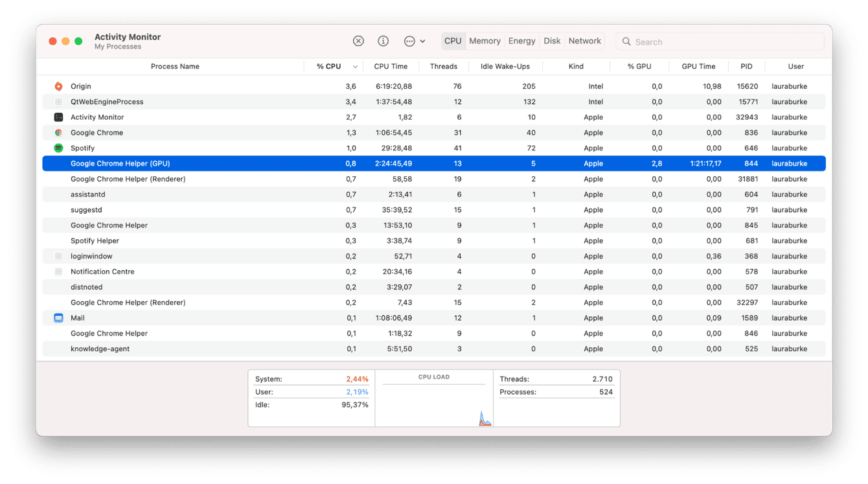Viewport: 868px width, 484px height.
Task: Sort processes by the Threads column
Action: click(444, 66)
